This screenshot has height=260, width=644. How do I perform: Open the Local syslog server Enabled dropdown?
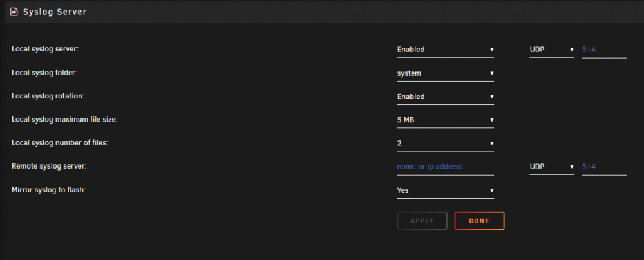pyautogui.click(x=445, y=50)
